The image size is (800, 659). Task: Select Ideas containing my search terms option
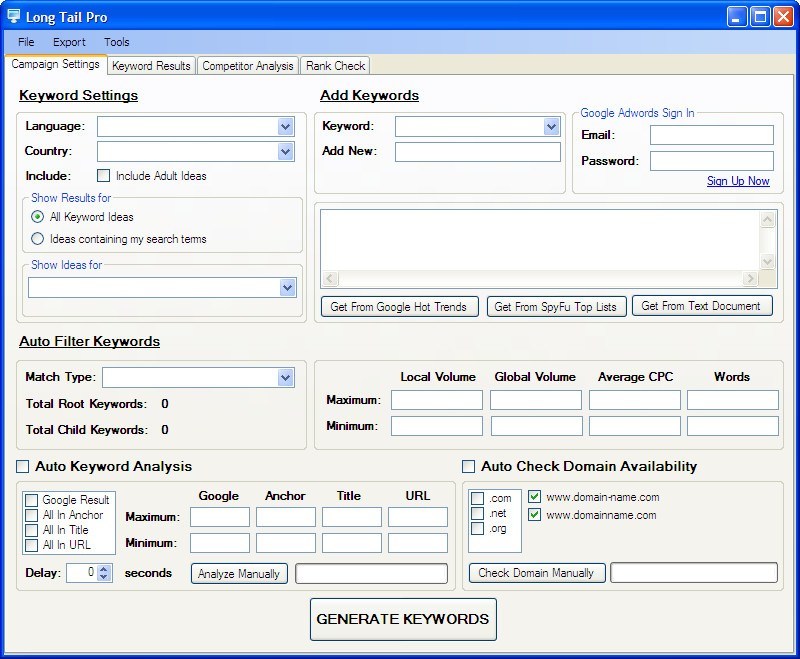pyautogui.click(x=37, y=239)
